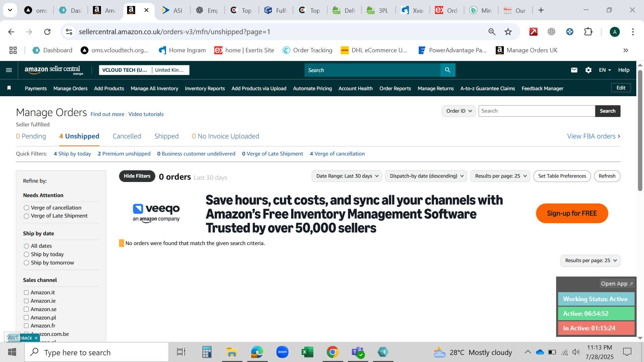Open the settings gear in Seller Central

[x=588, y=70]
